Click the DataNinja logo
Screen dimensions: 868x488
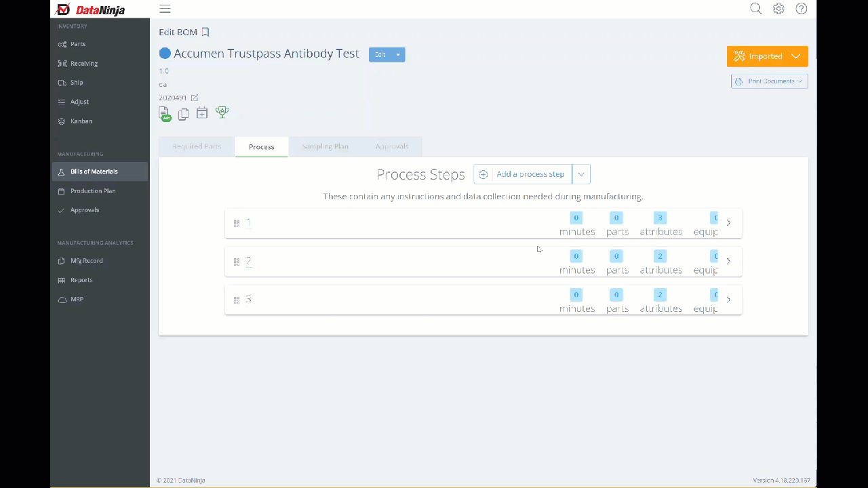click(90, 9)
